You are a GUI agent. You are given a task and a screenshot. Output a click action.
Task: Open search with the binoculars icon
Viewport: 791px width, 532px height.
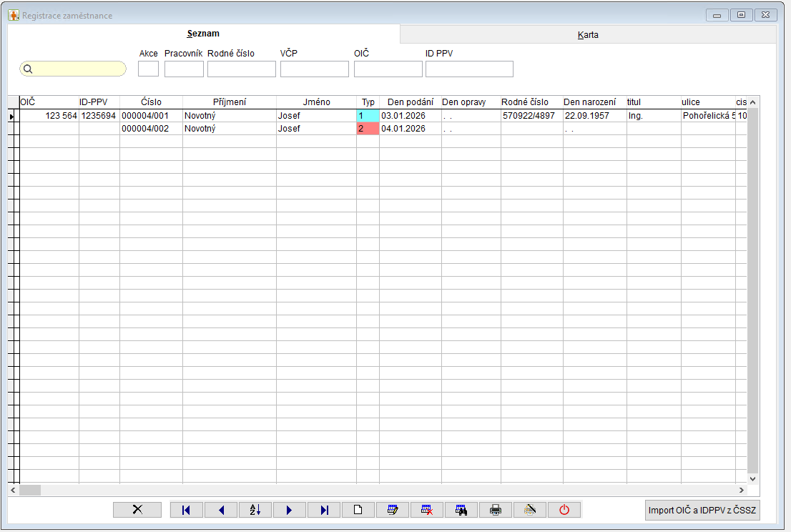click(x=461, y=510)
